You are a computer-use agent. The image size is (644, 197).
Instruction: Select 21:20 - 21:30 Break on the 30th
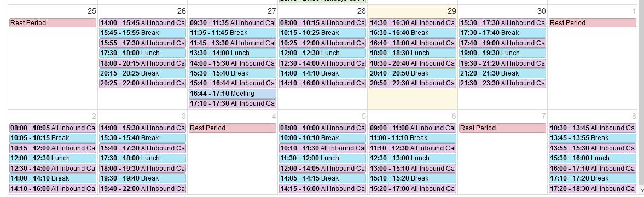click(502, 73)
